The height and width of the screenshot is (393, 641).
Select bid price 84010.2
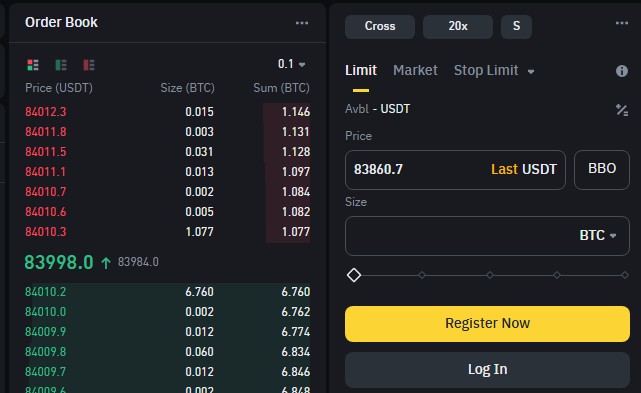45,292
